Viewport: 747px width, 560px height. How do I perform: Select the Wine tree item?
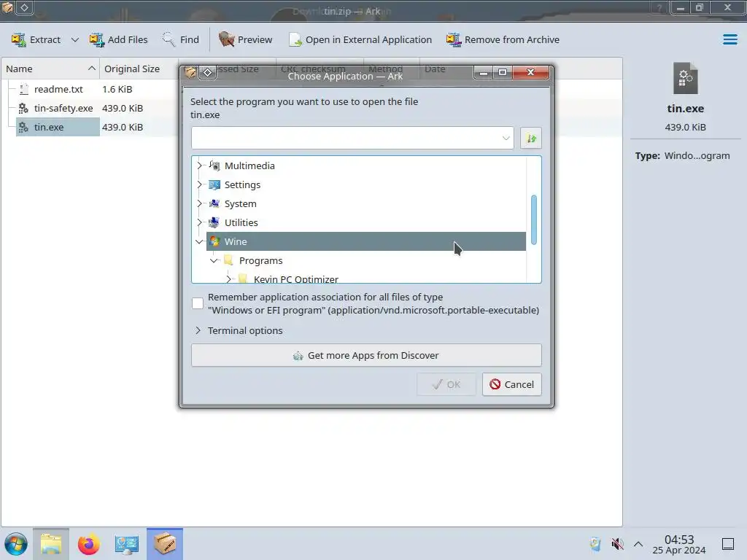(x=366, y=241)
